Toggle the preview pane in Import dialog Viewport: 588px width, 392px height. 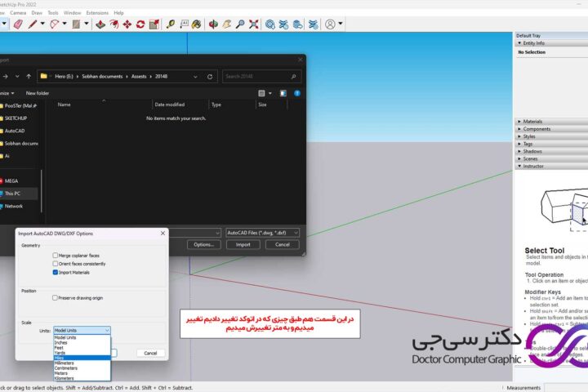point(283,93)
